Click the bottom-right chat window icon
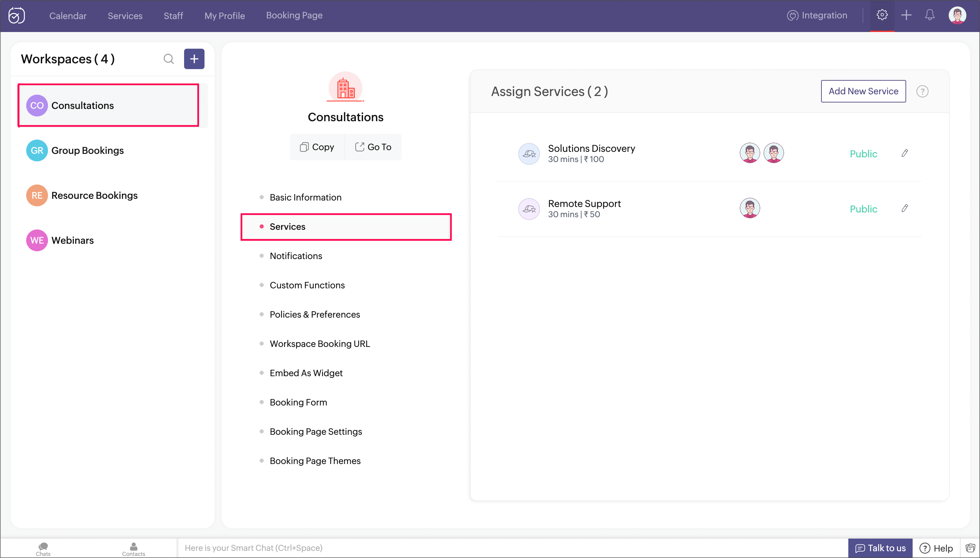The image size is (980, 558). pos(970,548)
